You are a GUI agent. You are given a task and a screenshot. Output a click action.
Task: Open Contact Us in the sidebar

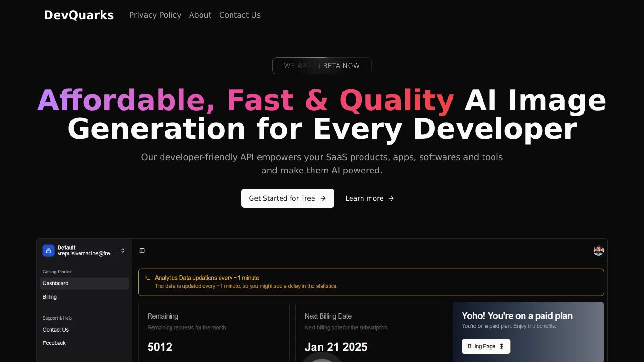point(84,330)
